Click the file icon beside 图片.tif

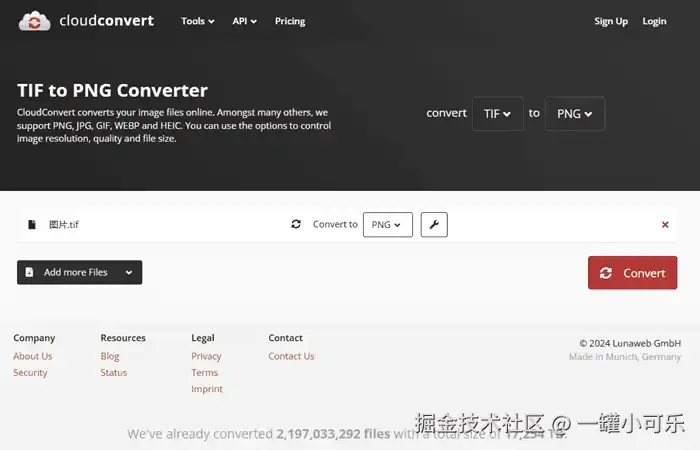[32, 224]
